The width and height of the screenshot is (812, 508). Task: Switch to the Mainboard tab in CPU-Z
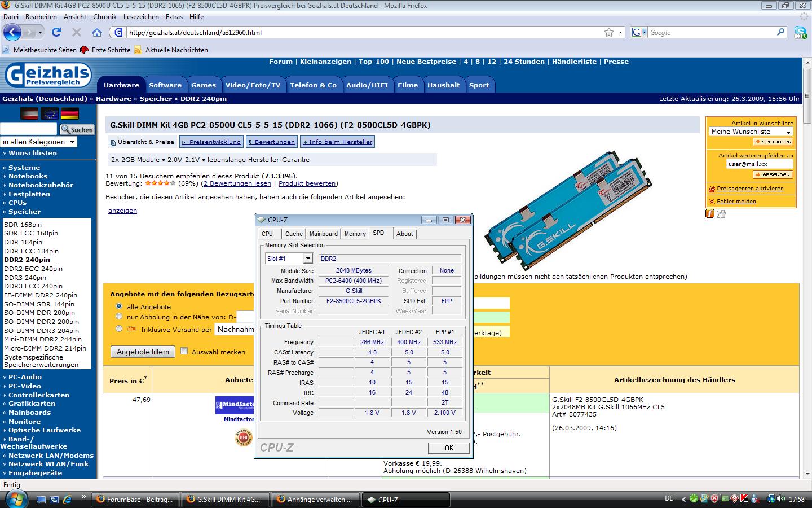click(x=324, y=234)
